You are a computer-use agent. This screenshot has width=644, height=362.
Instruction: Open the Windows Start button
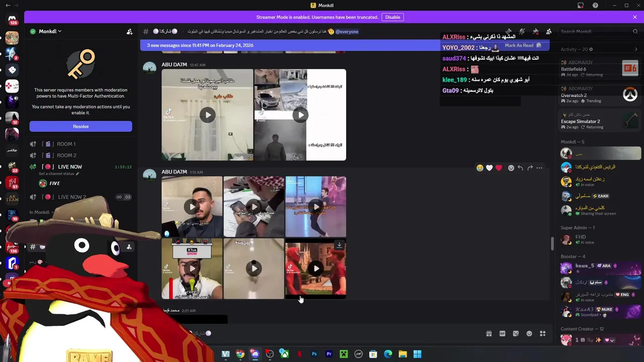417,354
